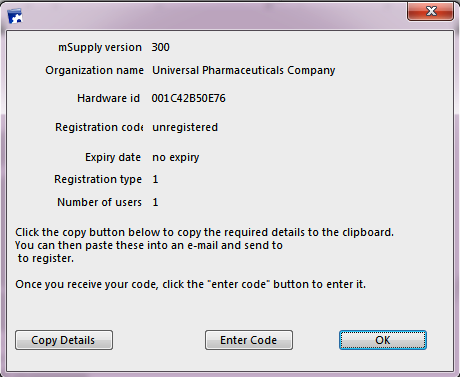This screenshot has width=461, height=377.
Task: Click the Universal Pharmaceuticals Company organization name
Action: pyautogui.click(x=243, y=70)
